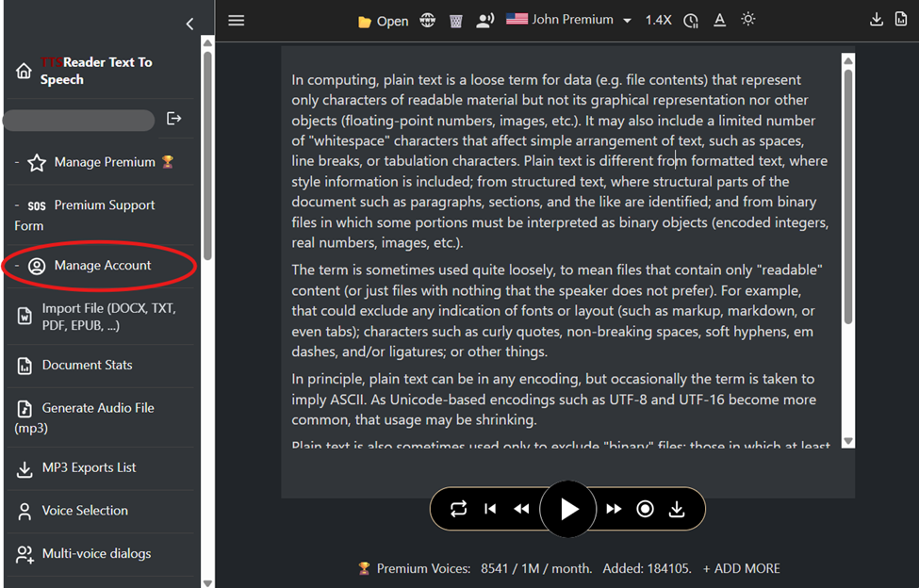
Task: Click the + ADD MORE link
Action: (742, 568)
